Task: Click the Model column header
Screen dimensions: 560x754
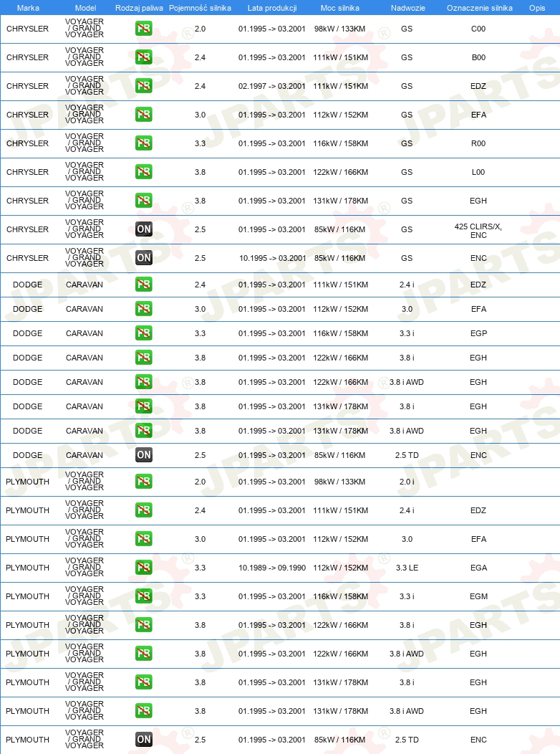Action: (x=85, y=8)
